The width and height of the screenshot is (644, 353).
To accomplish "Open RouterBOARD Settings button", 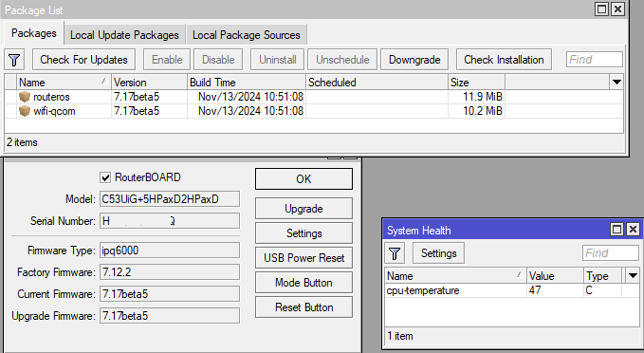I will point(304,233).
